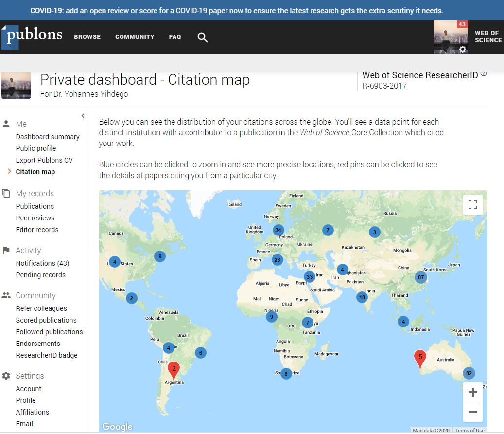Select Export Publons CV
This screenshot has height=434, width=504.
pos(44,160)
